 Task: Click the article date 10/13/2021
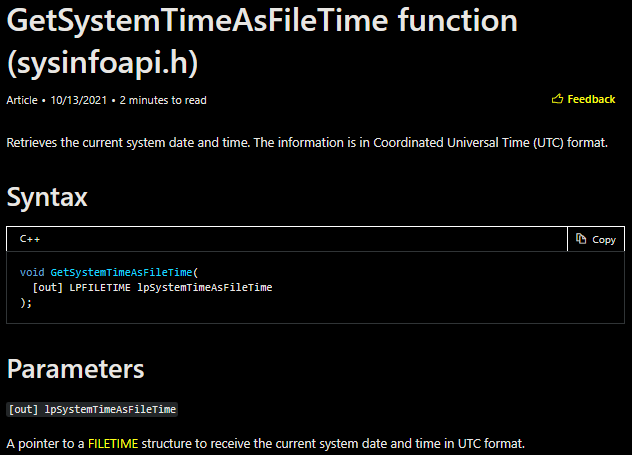78,100
